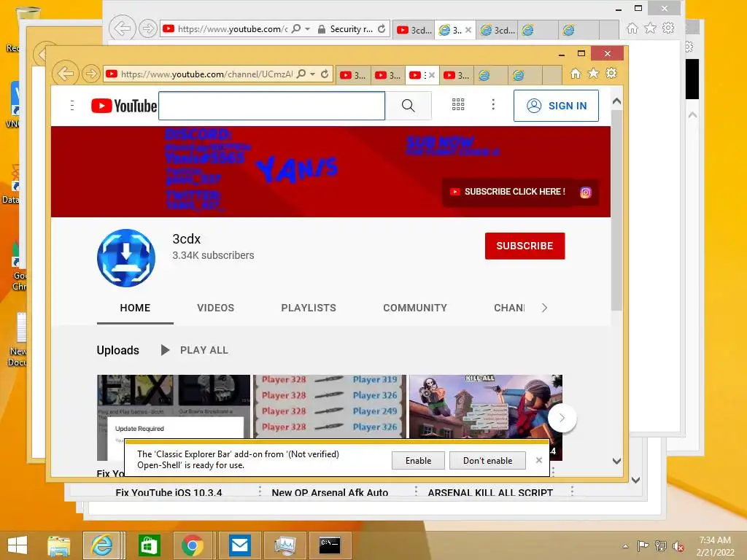The image size is (747, 560).
Task: Switch to the PLAYLISTS tab
Action: click(x=309, y=308)
